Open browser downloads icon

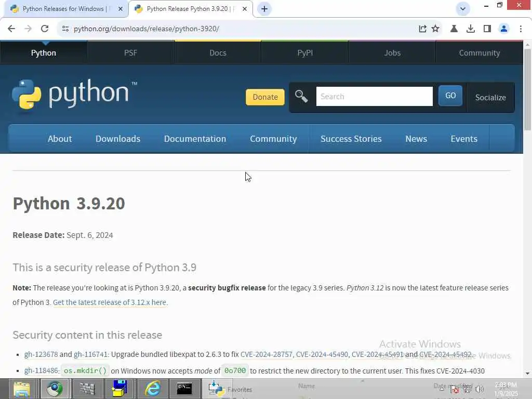(x=471, y=29)
